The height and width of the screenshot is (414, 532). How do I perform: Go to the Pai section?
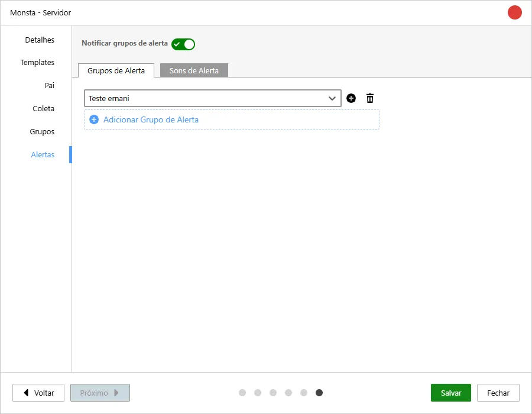pyautogui.click(x=50, y=86)
